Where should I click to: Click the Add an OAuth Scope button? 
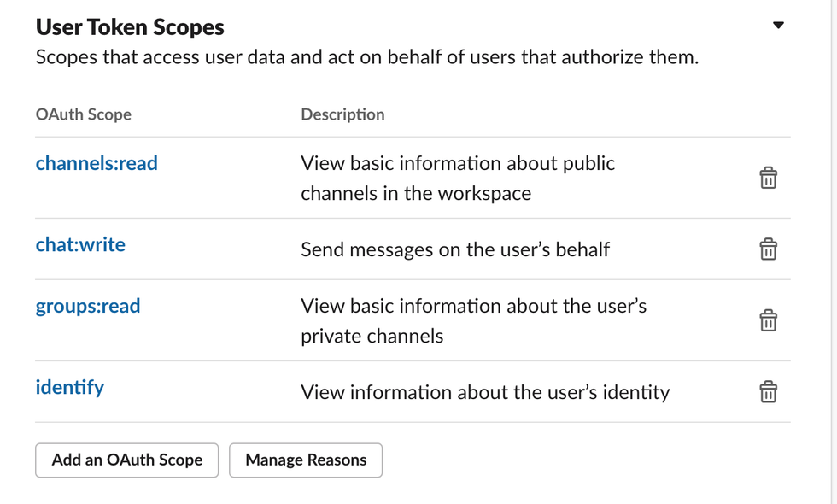[x=127, y=460]
